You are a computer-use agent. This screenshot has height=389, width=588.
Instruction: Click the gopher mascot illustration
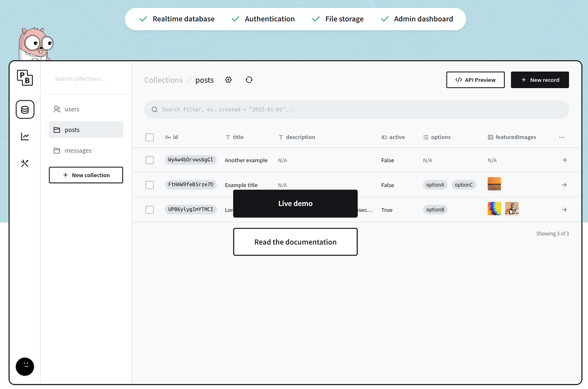click(35, 44)
